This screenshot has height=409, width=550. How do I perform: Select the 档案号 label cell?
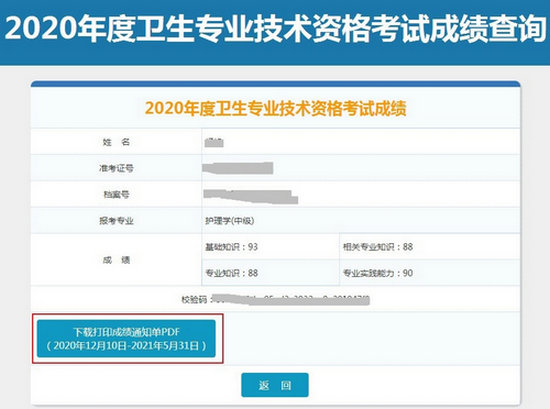point(116,194)
